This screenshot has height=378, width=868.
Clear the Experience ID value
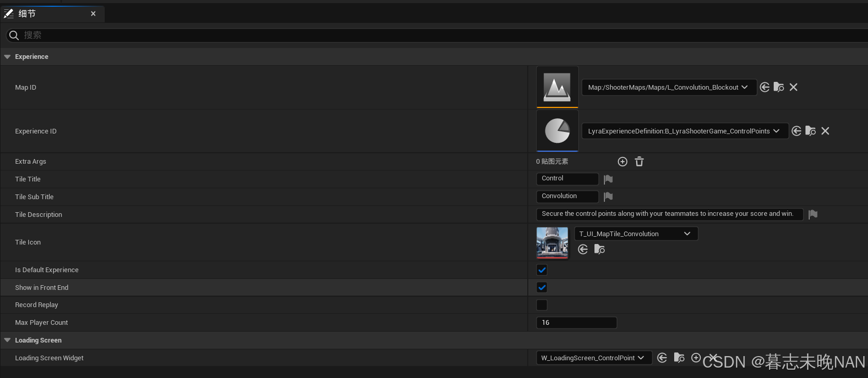tap(825, 131)
